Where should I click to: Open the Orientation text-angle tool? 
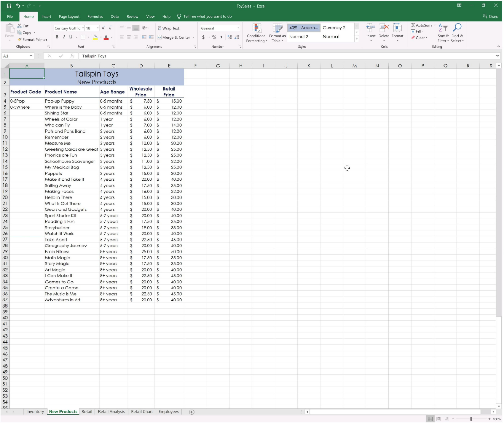click(x=145, y=28)
